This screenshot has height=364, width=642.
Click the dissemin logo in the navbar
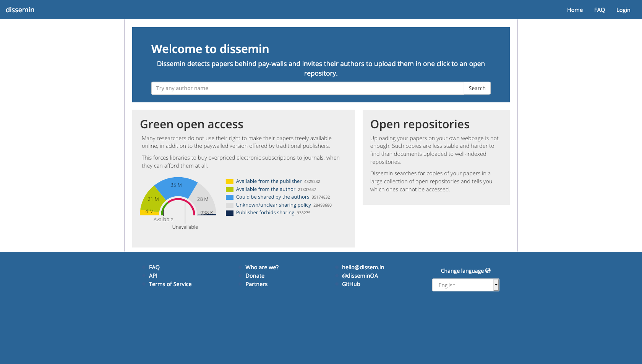click(x=20, y=10)
